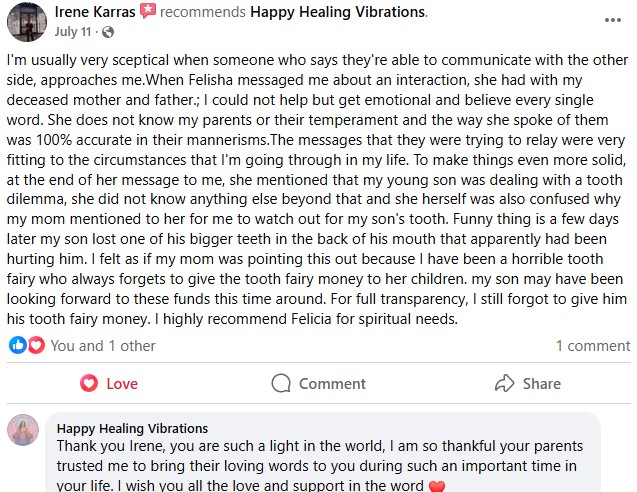637x492 pixels.
Task: Open Happy Healing Vibrations comment avatar
Action: [23, 431]
